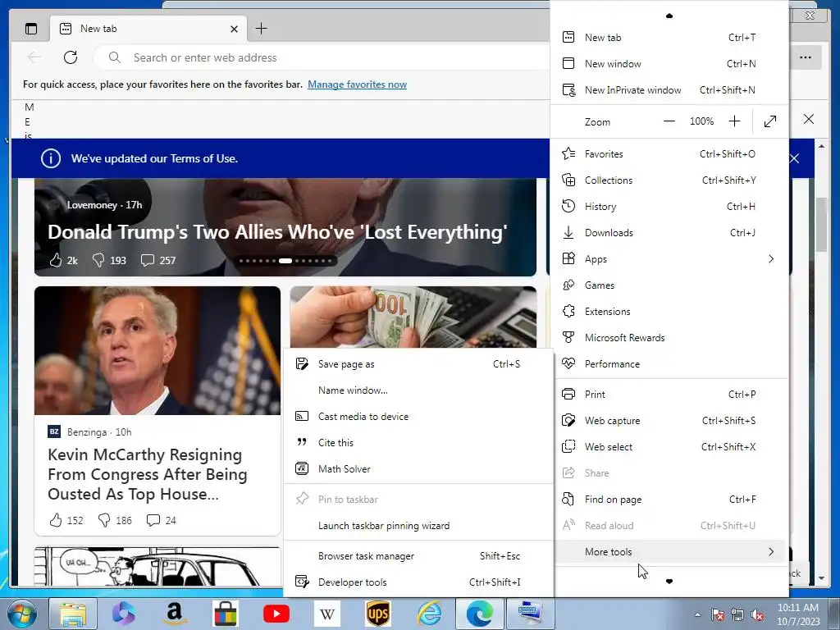Select Cast media to device
This screenshot has height=630, width=840.
[x=418, y=416]
